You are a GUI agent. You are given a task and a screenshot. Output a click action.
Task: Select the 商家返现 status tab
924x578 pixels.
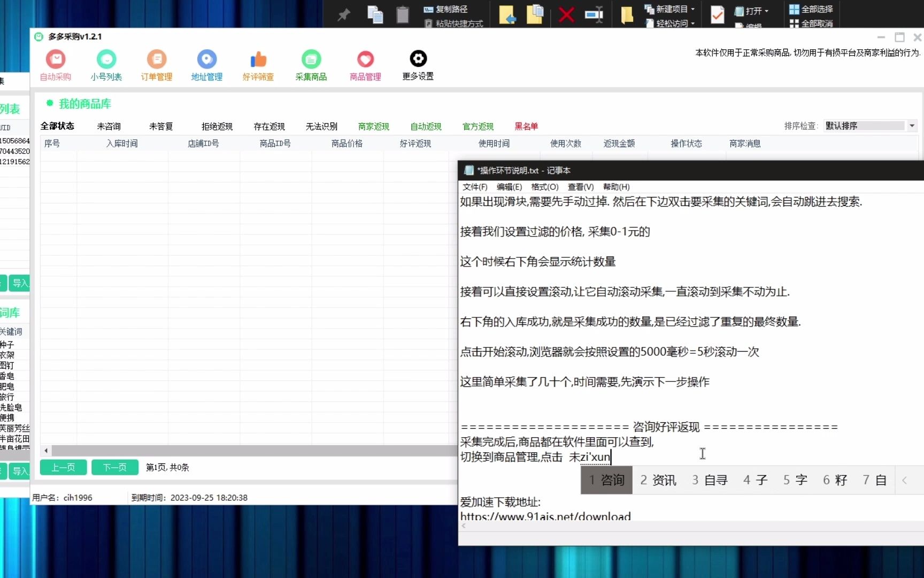[x=373, y=126]
